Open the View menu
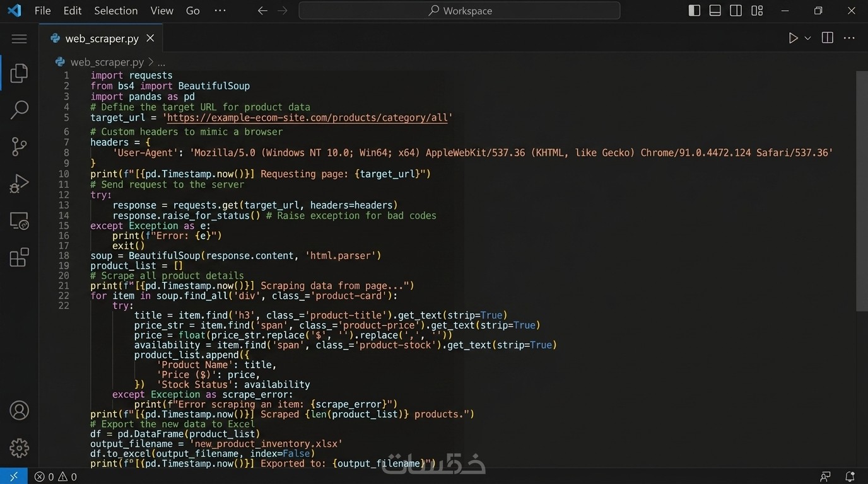The image size is (868, 484). (162, 11)
